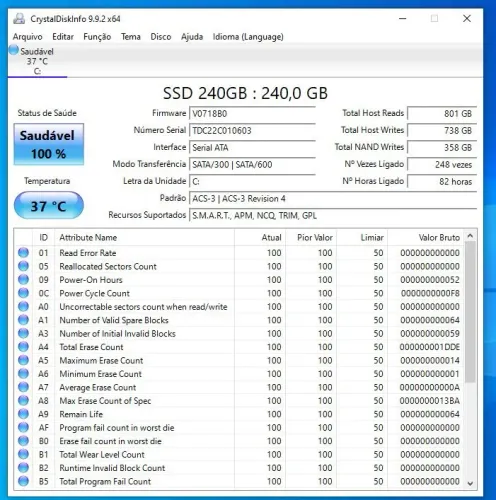This screenshot has width=496, height=500.
Task: Click the Attribute Name column header
Action: (x=144, y=238)
